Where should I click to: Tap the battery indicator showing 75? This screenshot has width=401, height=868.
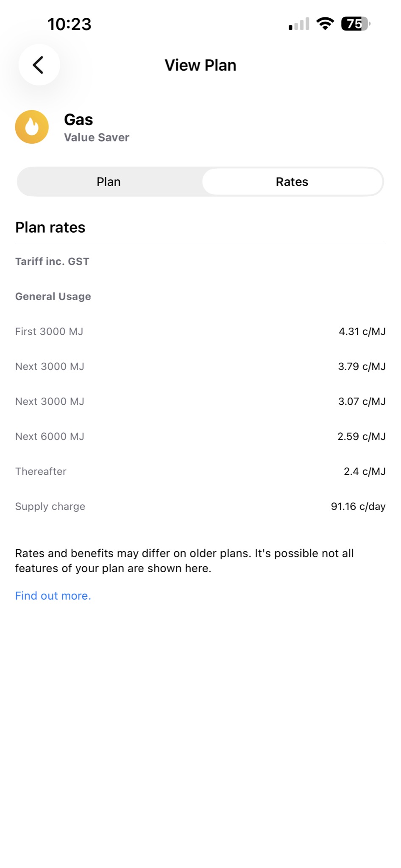pos(356,24)
